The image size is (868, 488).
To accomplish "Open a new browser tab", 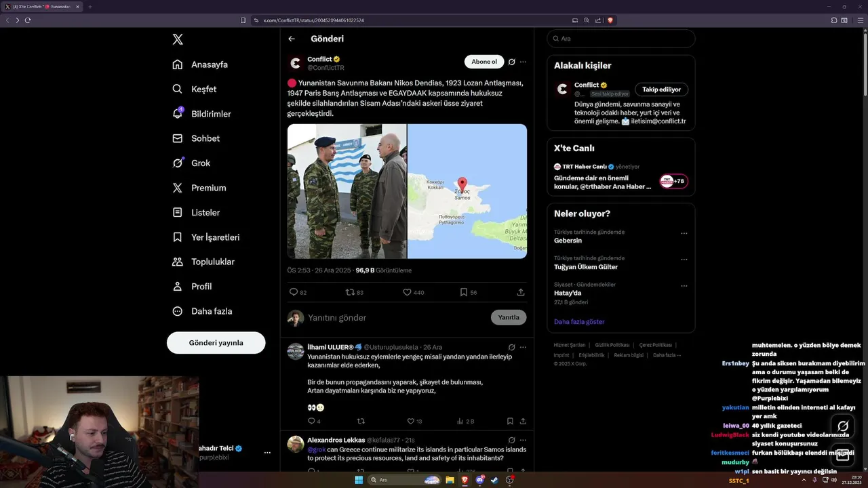I will tap(90, 7).
